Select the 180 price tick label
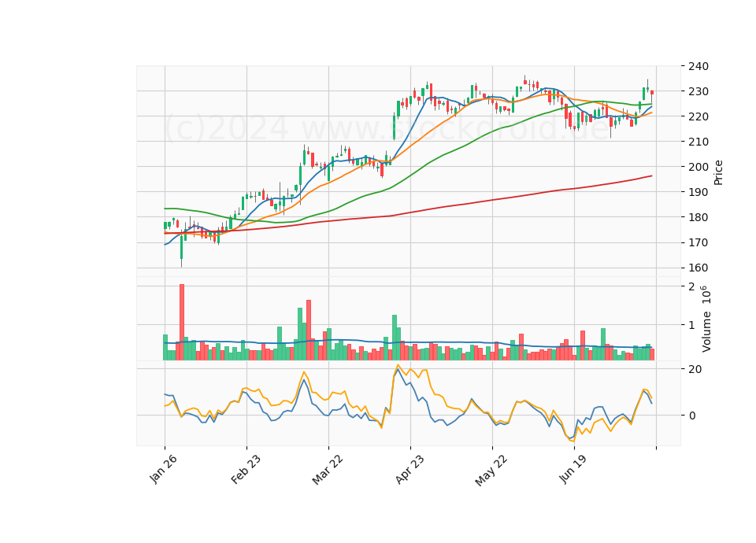Viewport: 756px width, 543px height. 699,217
